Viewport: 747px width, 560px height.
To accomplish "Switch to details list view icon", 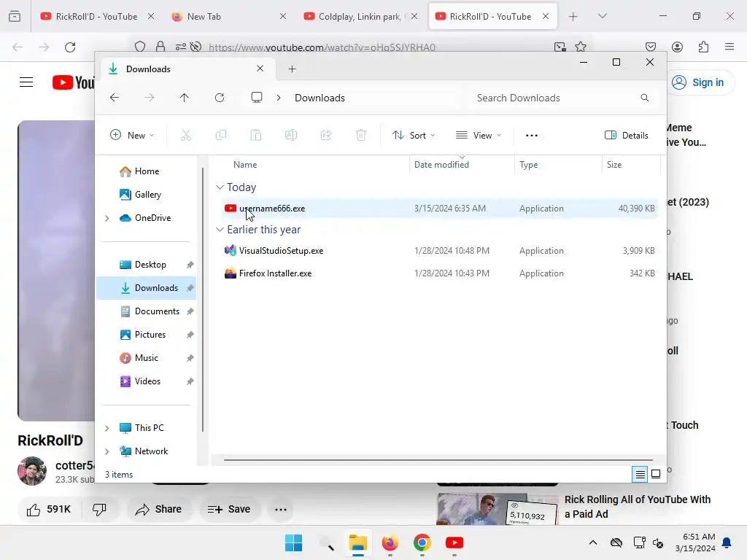I will pos(640,474).
